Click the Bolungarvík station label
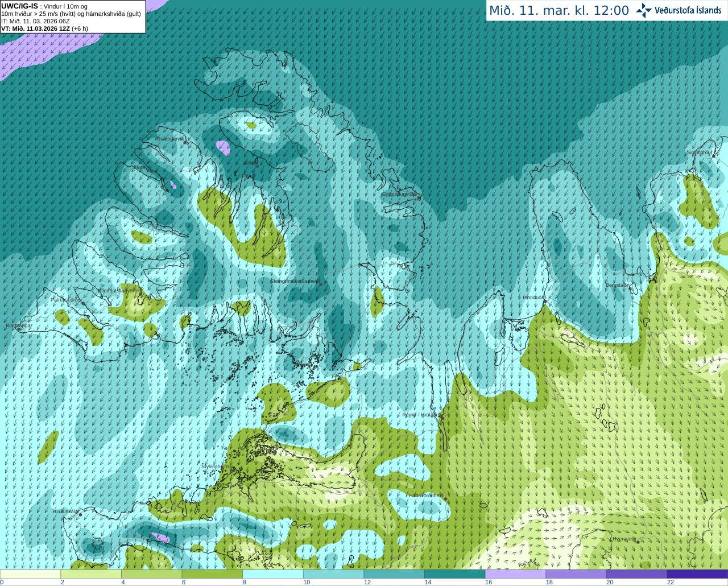 (x=171, y=139)
